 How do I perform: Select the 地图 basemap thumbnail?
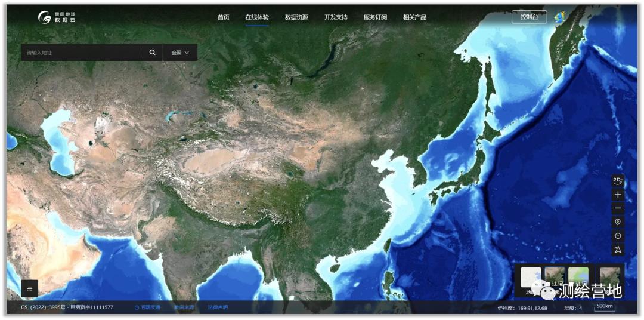click(x=531, y=278)
